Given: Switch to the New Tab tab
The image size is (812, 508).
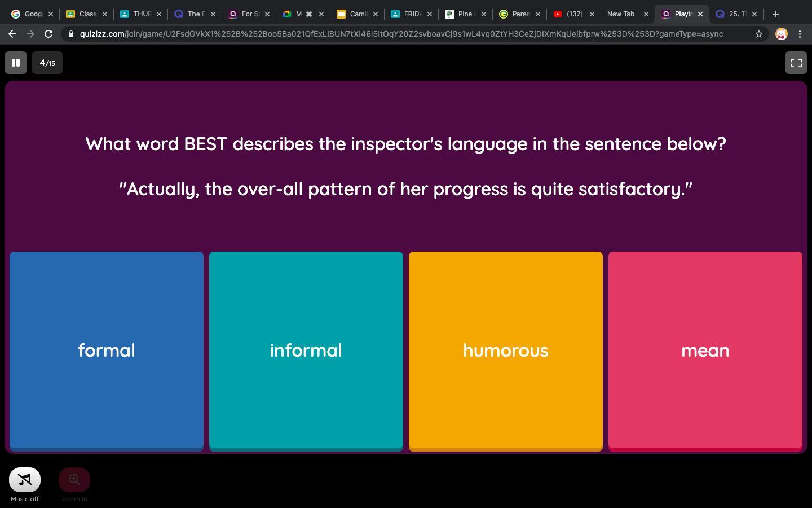Looking at the screenshot, I should [621, 14].
